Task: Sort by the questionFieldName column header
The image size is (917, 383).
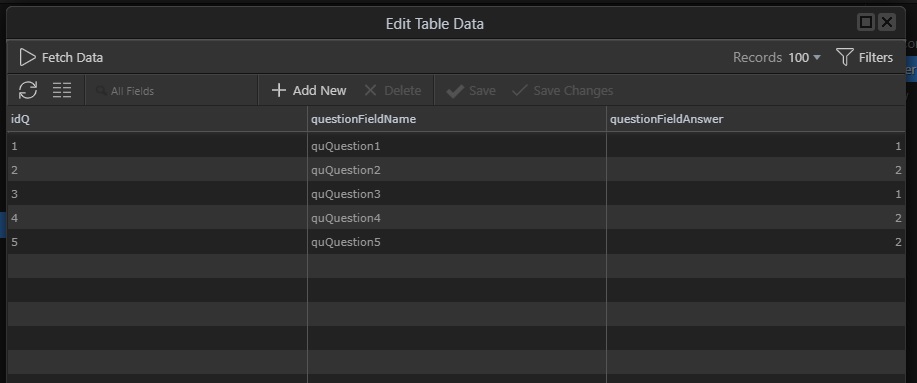Action: (x=457, y=119)
